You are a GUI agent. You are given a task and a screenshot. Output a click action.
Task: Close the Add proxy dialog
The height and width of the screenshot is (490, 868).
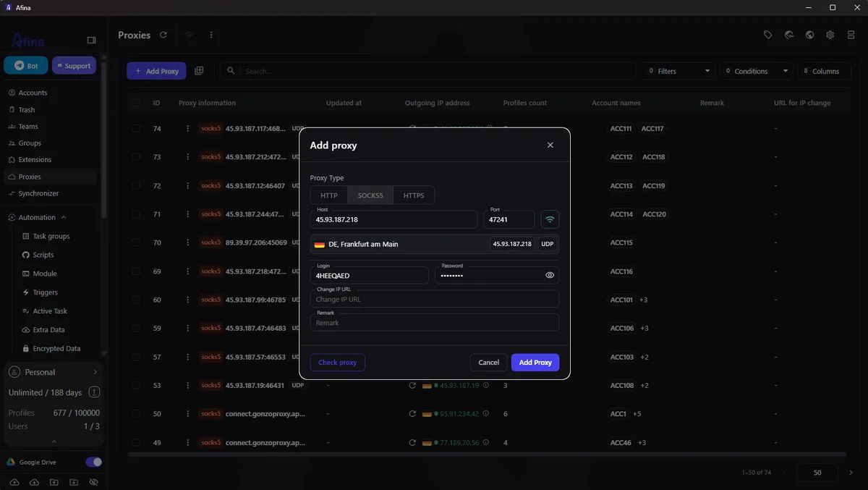tap(550, 145)
